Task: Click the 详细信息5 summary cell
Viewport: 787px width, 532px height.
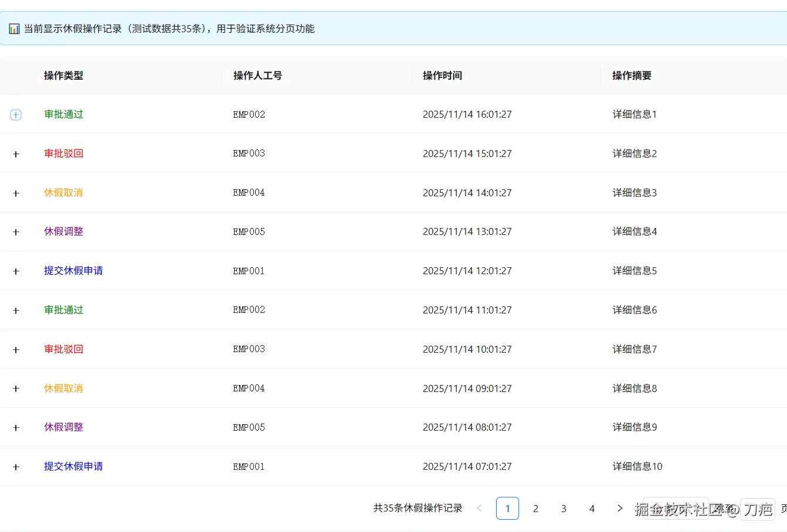Action: coord(635,271)
